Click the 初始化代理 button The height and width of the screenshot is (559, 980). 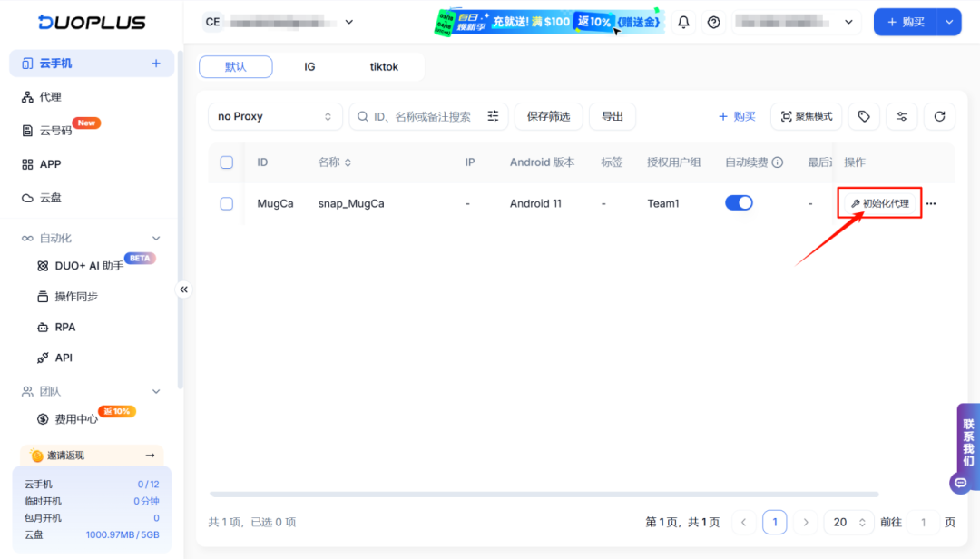point(878,203)
